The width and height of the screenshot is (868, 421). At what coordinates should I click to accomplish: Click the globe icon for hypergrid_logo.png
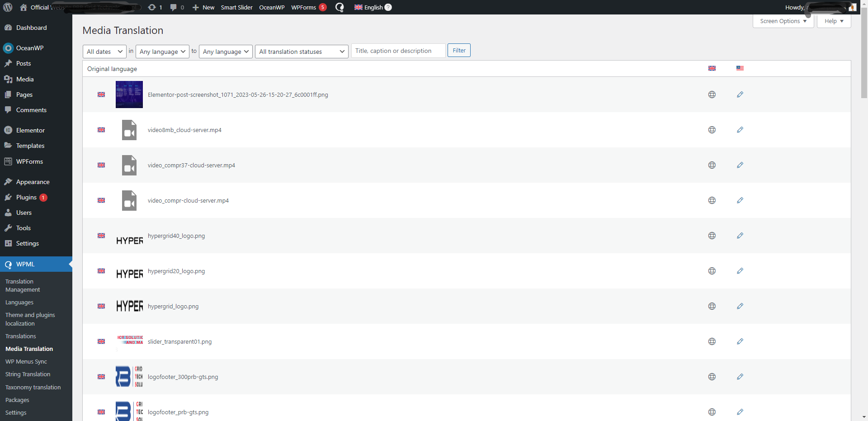(x=712, y=306)
